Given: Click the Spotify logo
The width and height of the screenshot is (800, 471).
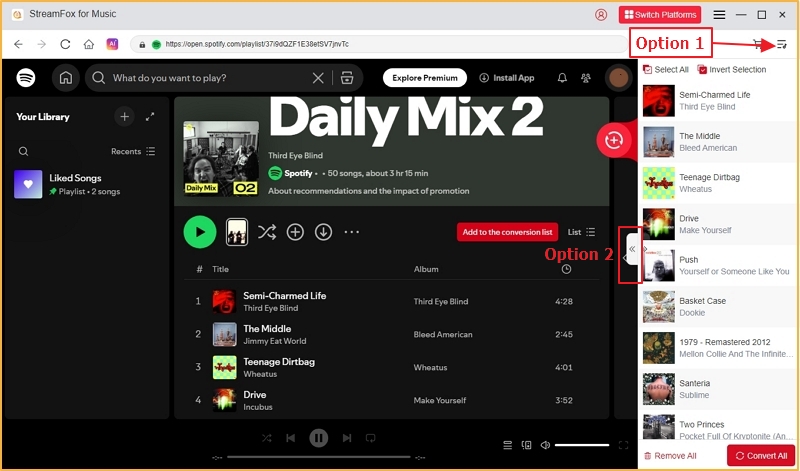Looking at the screenshot, I should (x=26, y=78).
